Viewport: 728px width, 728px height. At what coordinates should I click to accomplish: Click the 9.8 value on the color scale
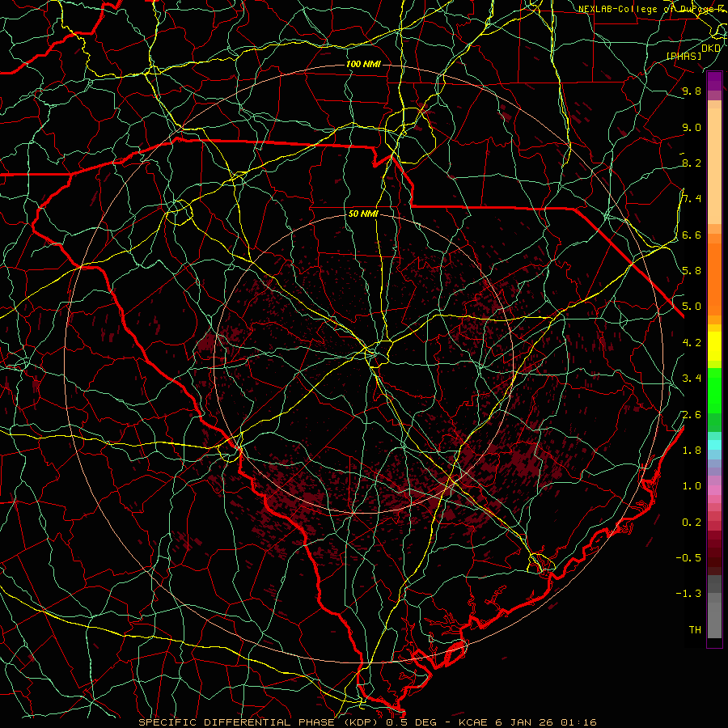point(692,91)
